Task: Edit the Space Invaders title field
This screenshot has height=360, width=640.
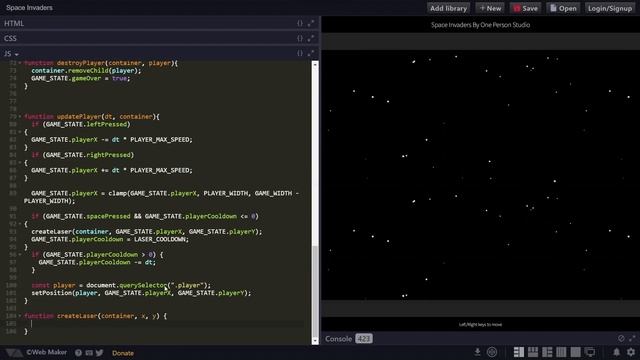Action: (29, 8)
